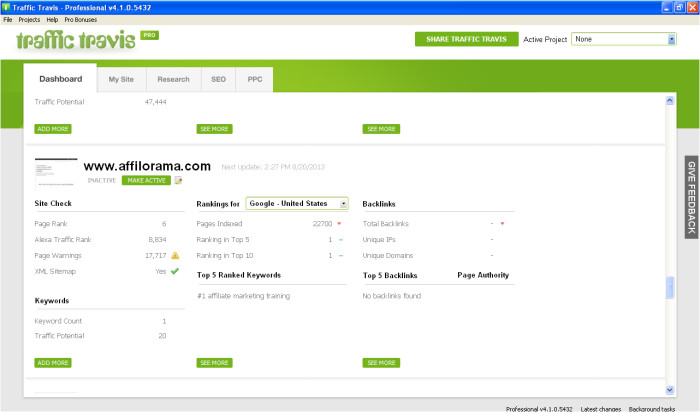Click the Traffic Travis app icon in title bar
Viewport: 700px width, 412px height.
tap(6, 7)
